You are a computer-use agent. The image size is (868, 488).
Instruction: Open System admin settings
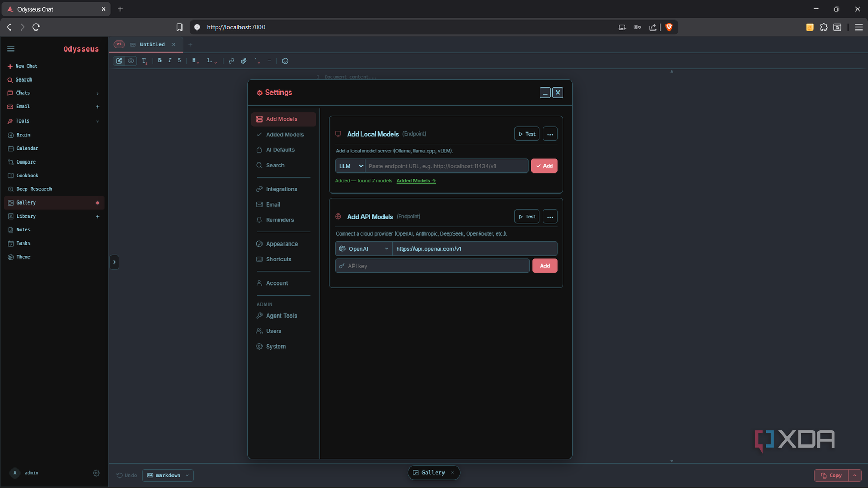284,347
